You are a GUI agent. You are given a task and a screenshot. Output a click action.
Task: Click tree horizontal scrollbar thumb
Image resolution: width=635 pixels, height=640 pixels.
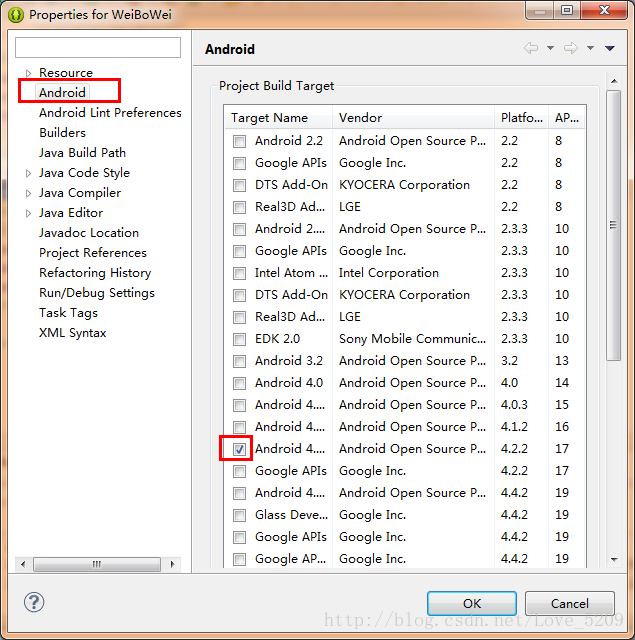click(97, 564)
